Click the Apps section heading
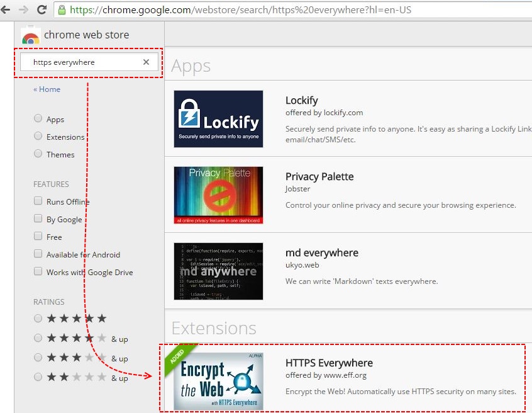The image size is (532, 413). pyautogui.click(x=191, y=66)
